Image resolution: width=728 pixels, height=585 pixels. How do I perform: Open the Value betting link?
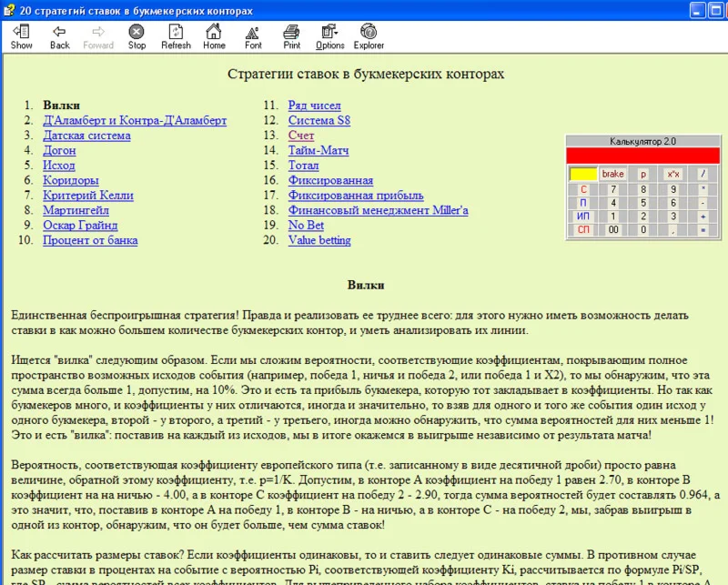[x=319, y=240]
